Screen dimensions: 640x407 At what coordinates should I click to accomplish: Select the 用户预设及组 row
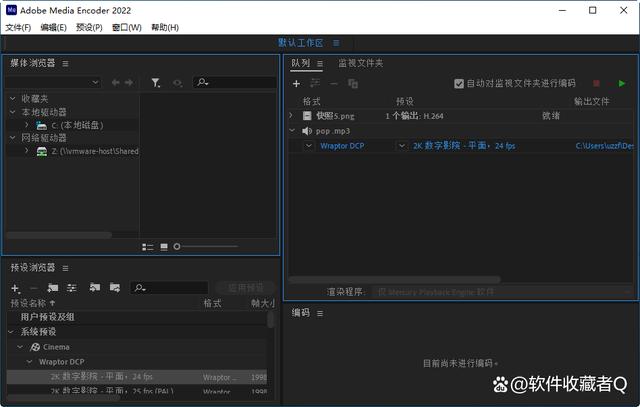137,317
